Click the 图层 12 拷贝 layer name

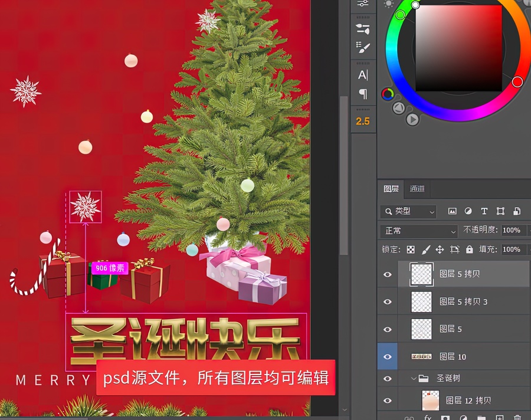[x=468, y=401]
